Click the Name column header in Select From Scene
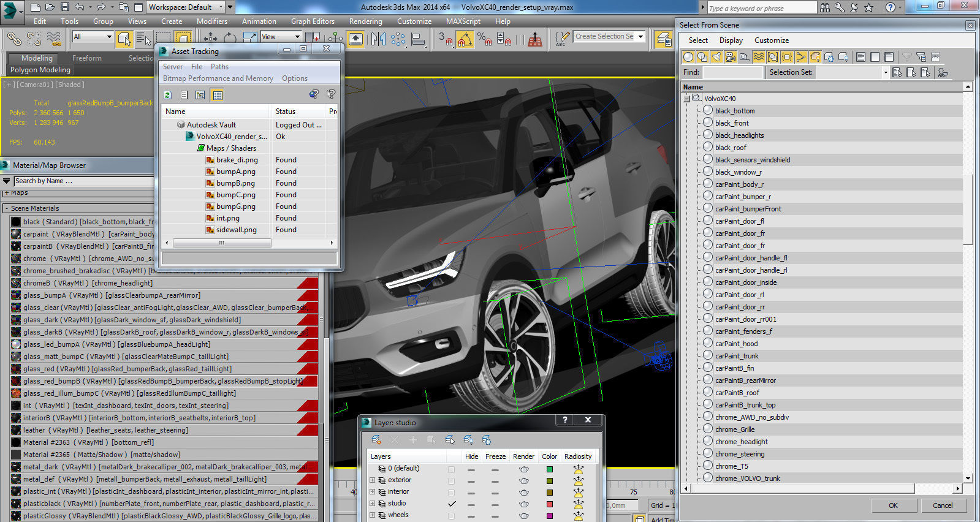 (x=822, y=87)
